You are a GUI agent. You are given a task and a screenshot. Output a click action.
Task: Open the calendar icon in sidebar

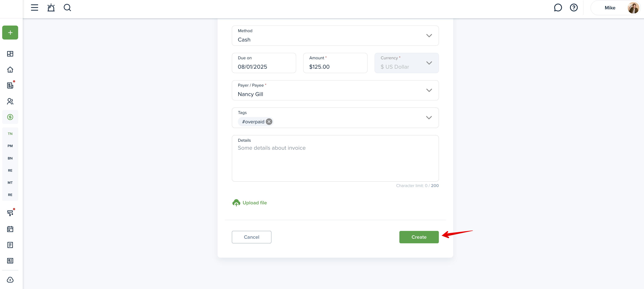coord(10,229)
